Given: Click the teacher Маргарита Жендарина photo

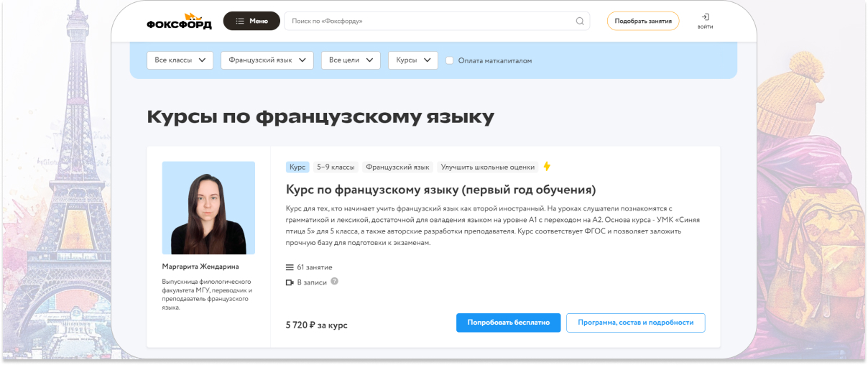Looking at the screenshot, I should [x=208, y=208].
